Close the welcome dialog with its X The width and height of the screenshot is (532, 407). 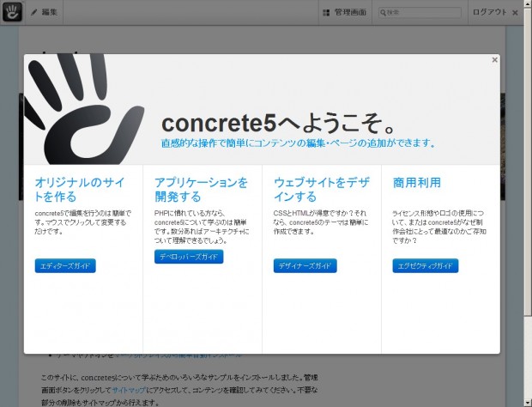point(495,60)
